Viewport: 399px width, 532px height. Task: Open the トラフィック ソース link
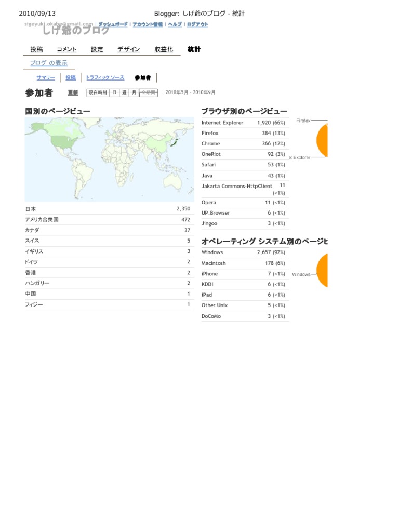click(x=105, y=78)
